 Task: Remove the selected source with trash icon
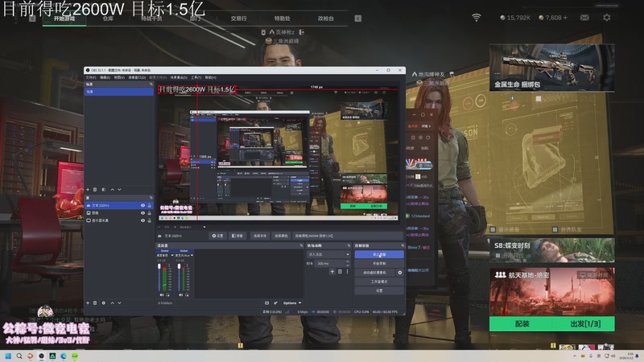tap(95, 303)
